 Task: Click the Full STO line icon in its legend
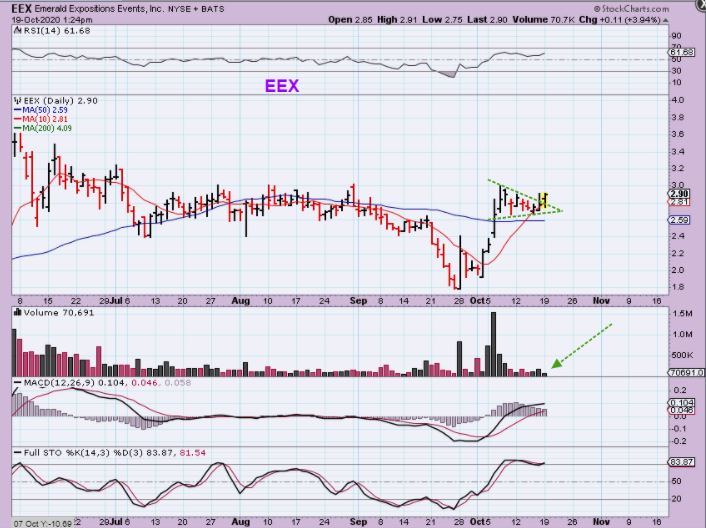tap(18, 453)
